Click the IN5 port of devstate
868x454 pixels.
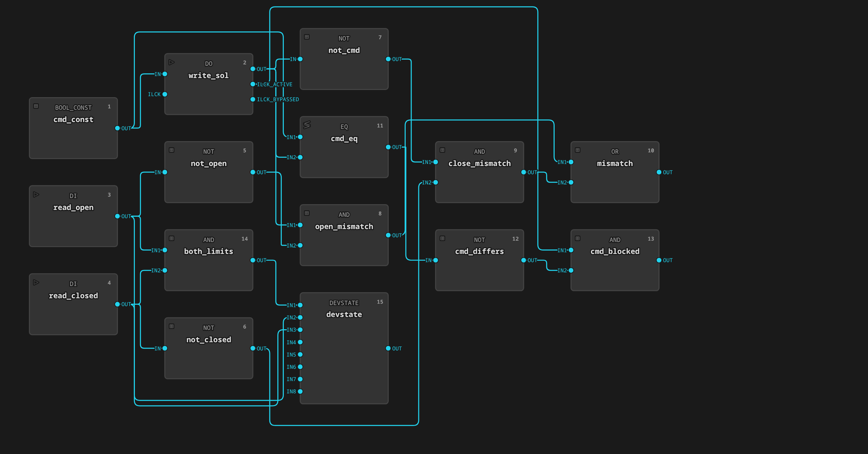tap(300, 354)
